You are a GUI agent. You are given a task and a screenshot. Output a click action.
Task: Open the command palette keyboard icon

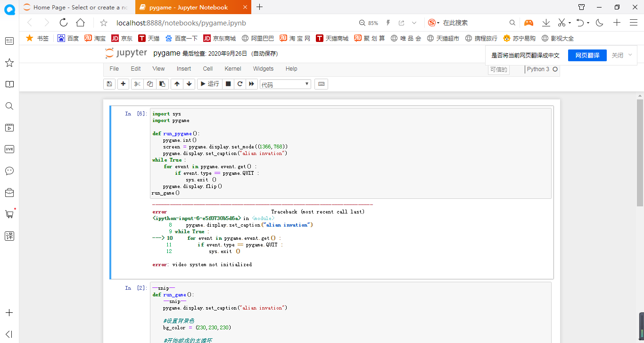321,84
